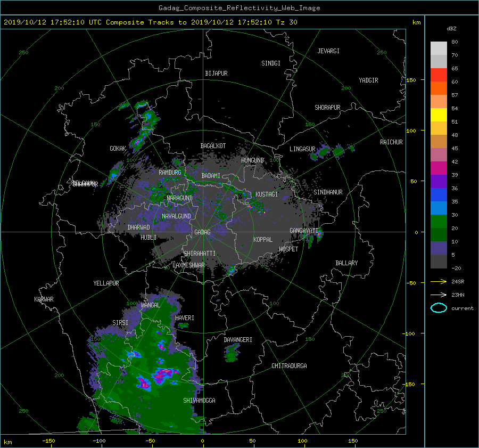Click the KOPPAL city label
This screenshot has height=448, width=479.
(263, 240)
